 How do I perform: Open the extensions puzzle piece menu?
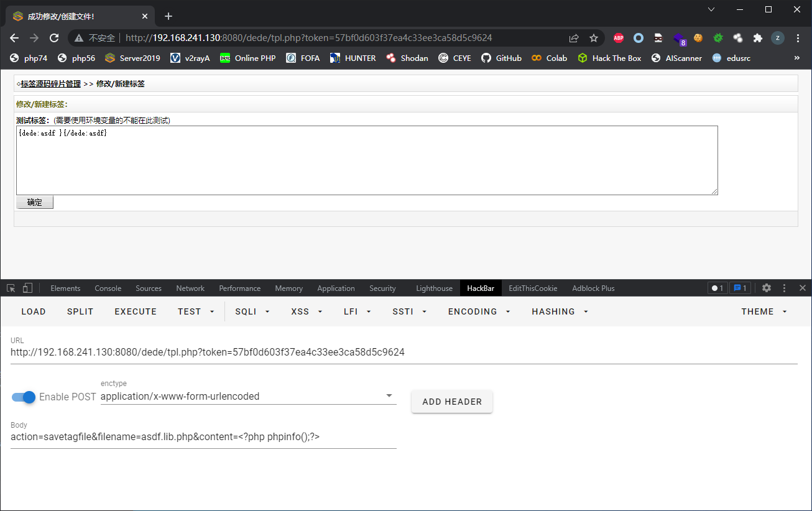pyautogui.click(x=758, y=38)
